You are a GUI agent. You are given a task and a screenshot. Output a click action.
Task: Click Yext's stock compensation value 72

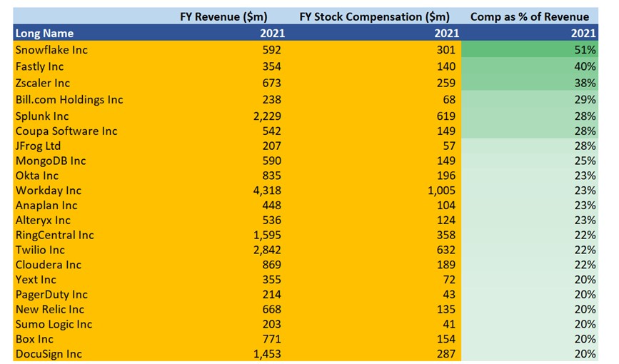coord(449,280)
